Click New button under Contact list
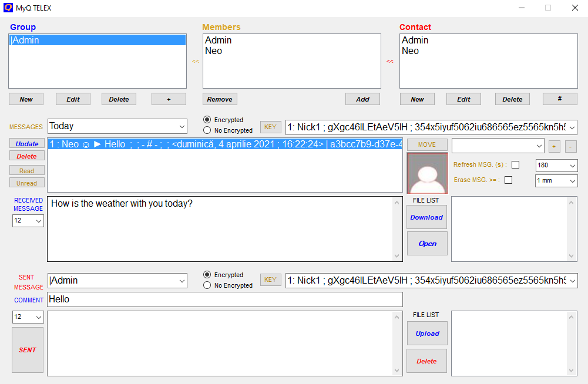The height and width of the screenshot is (384, 588). tap(418, 99)
